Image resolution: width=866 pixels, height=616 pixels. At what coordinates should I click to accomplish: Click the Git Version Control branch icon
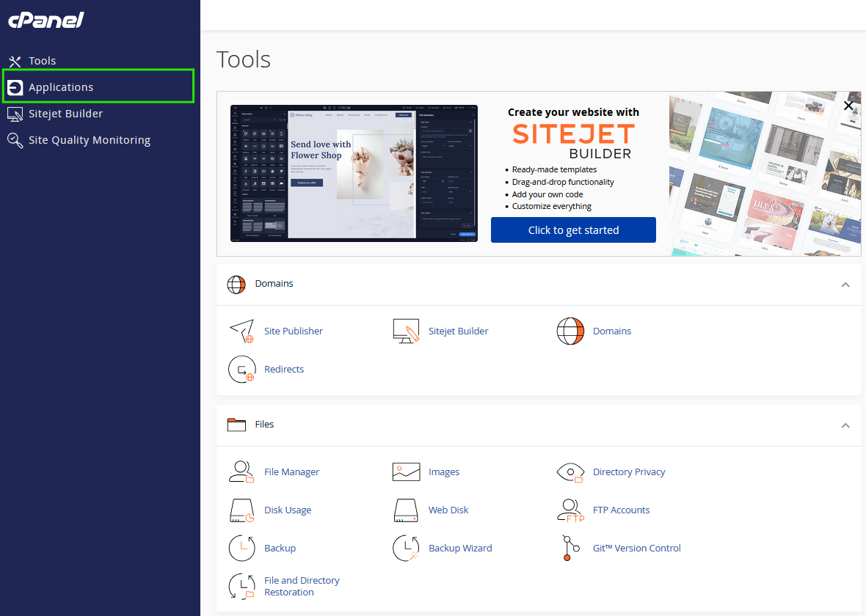[570, 548]
